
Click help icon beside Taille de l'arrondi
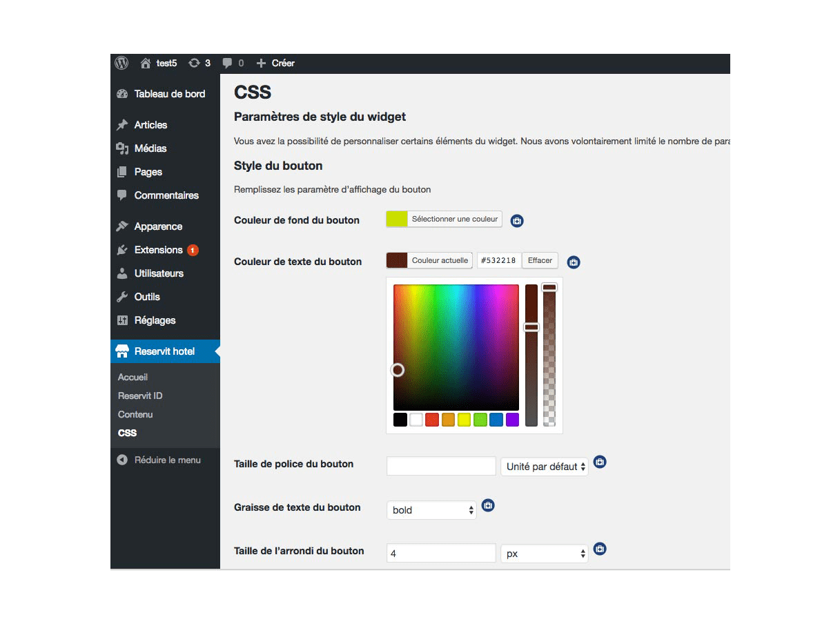tap(600, 549)
